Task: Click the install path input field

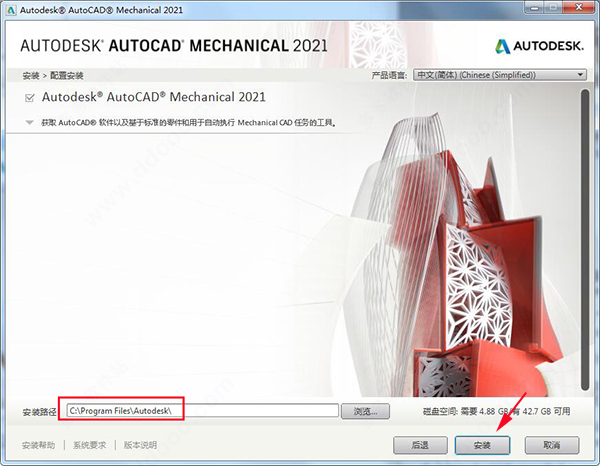Action: pyautogui.click(x=202, y=411)
